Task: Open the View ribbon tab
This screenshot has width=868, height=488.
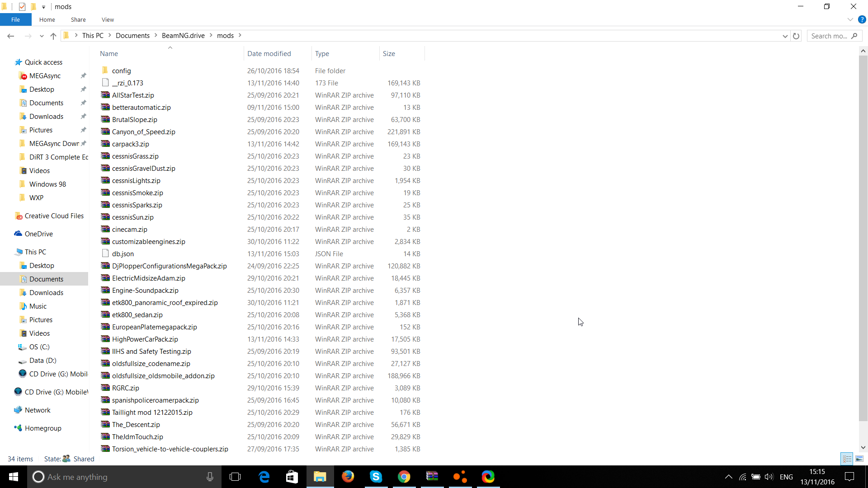Action: point(108,19)
